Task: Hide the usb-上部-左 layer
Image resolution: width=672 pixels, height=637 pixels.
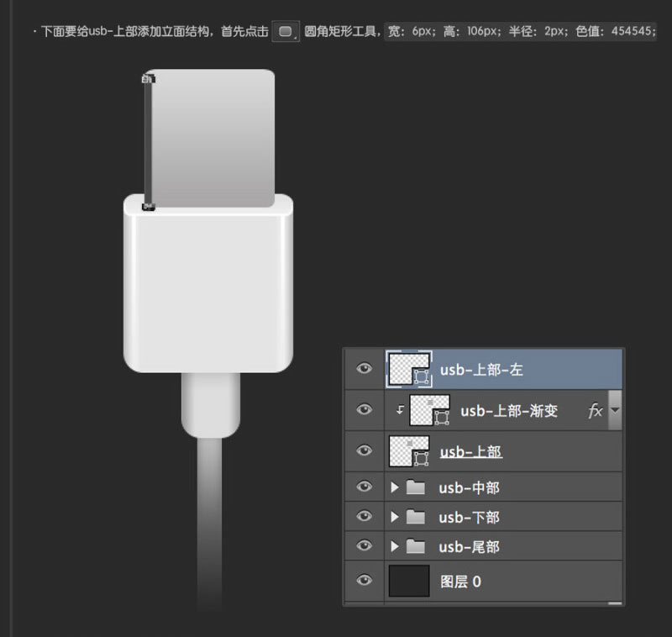Action: [x=364, y=368]
